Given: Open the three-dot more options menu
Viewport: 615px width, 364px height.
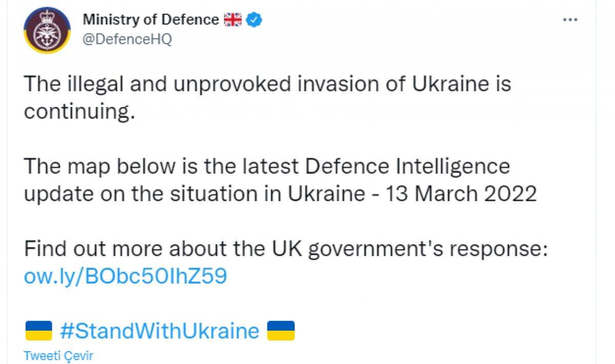Looking at the screenshot, I should coord(570,20).
